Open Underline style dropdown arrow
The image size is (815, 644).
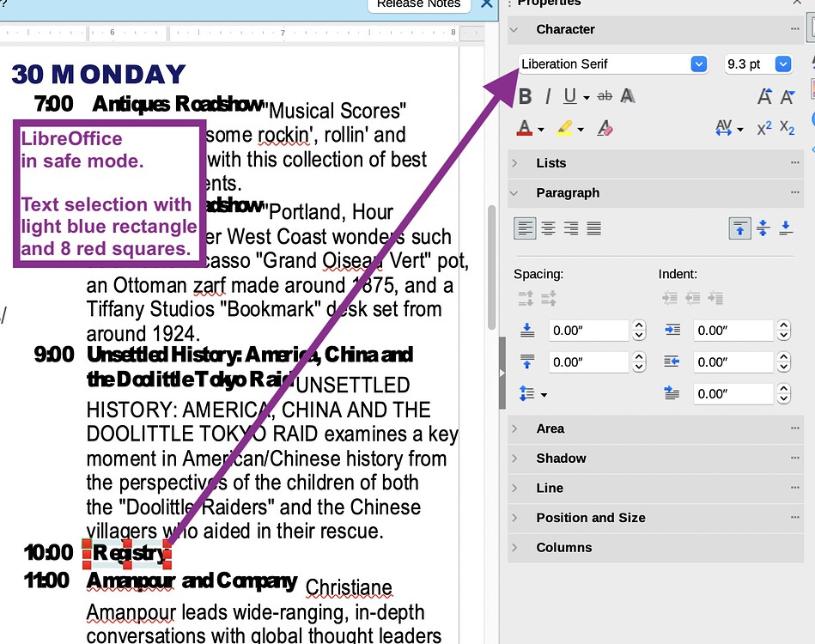587,97
